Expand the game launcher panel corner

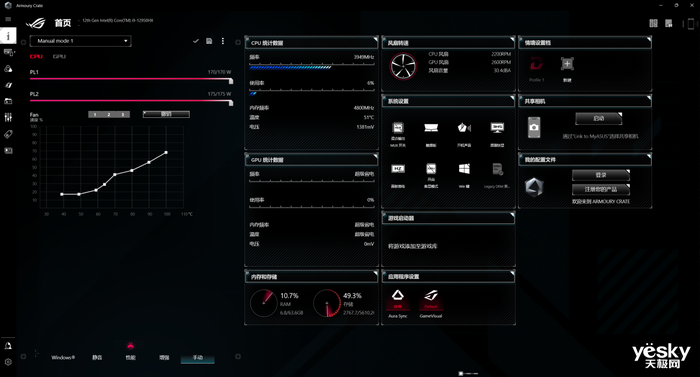[512, 215]
